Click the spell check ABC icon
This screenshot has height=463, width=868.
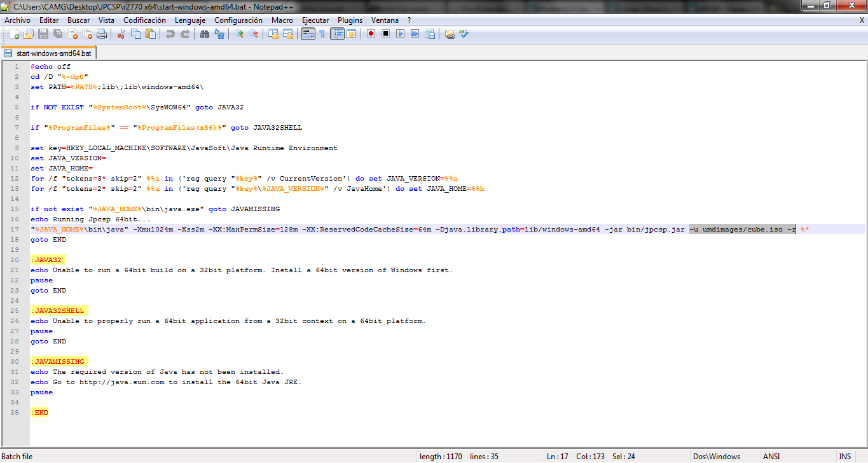point(464,34)
